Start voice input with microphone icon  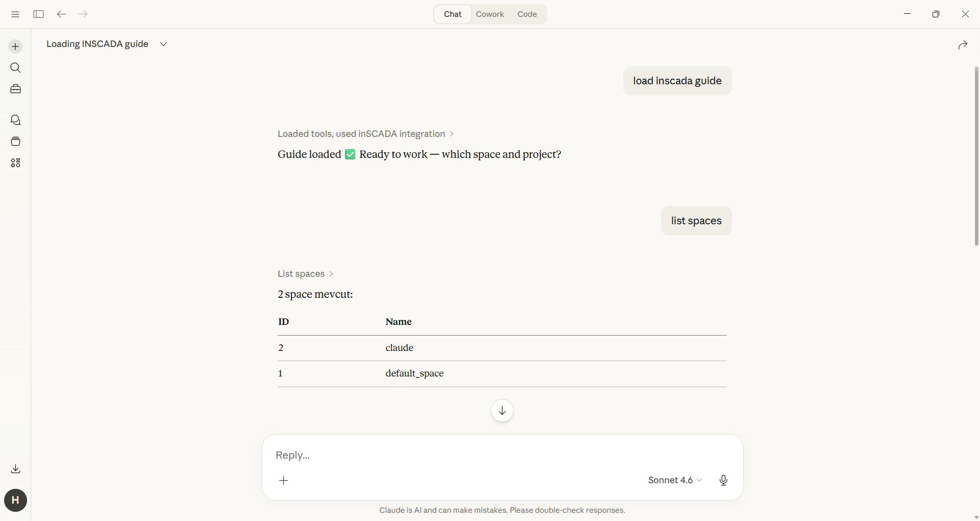tap(723, 480)
